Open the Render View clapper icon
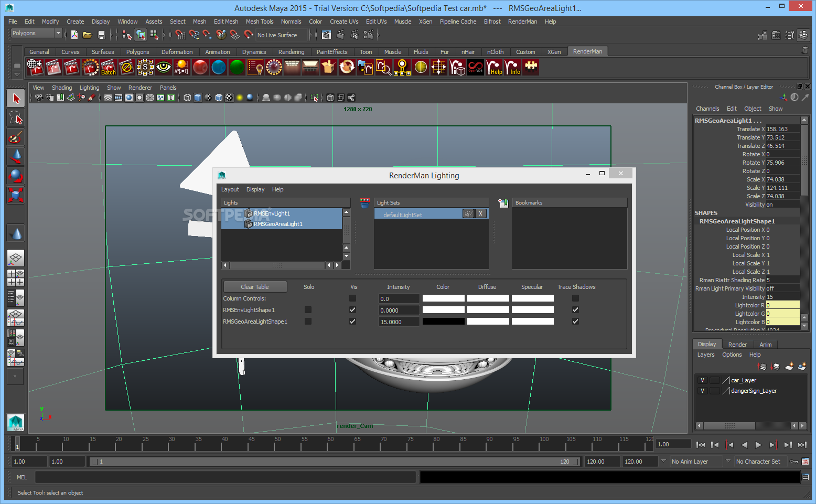Screen dimensions: 816x504 pyautogui.click(x=326, y=35)
